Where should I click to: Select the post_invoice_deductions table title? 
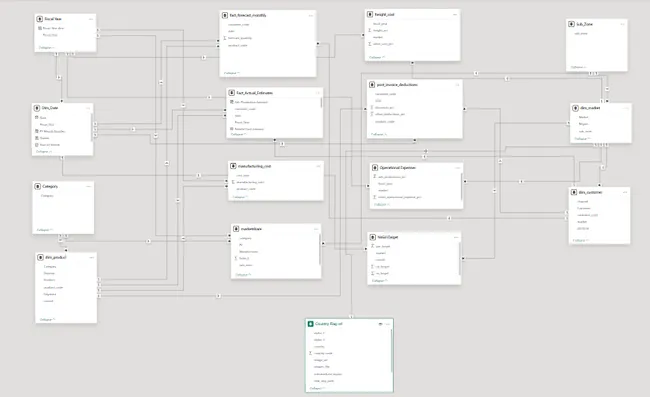click(x=397, y=85)
